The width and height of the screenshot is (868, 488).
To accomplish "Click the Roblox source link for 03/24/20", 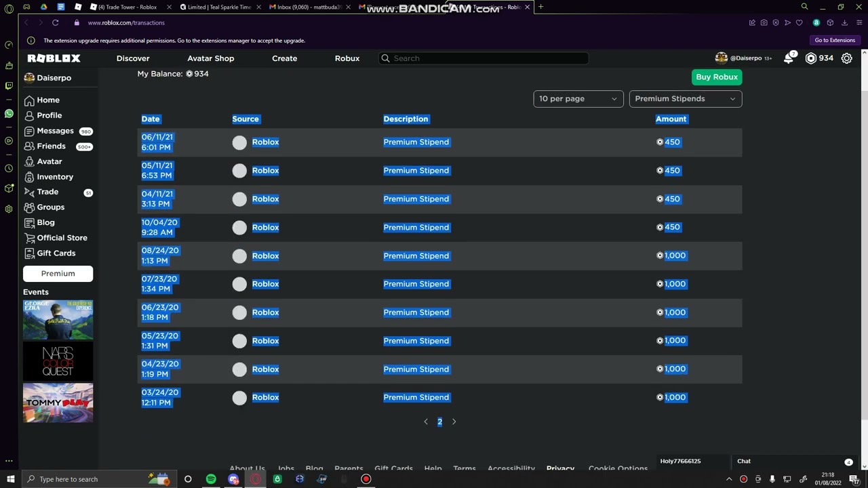I will click(265, 398).
